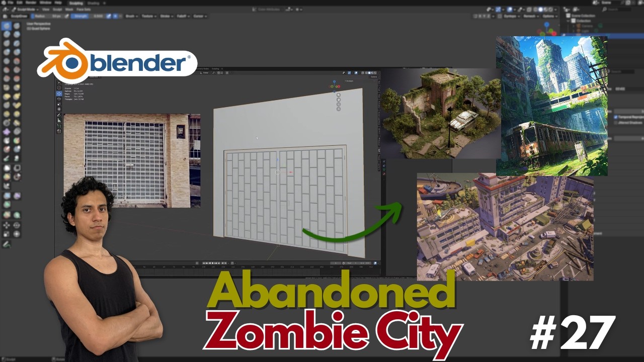
Task: Open the Options dropdown
Action: (x=549, y=16)
